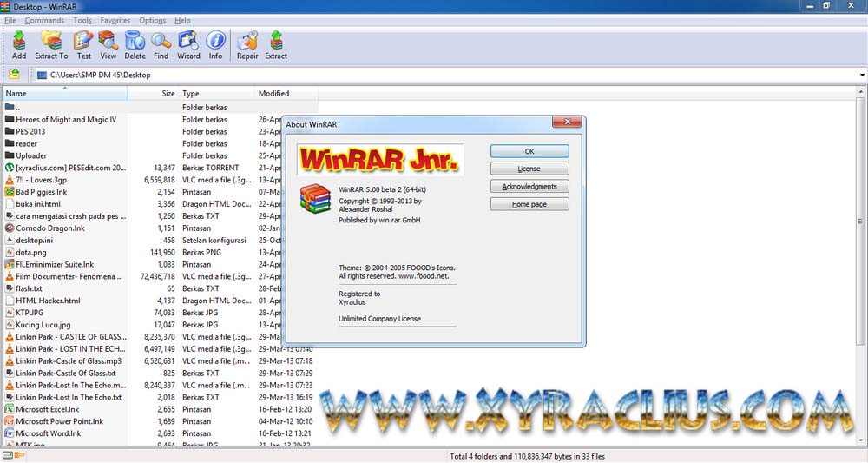
Task: Click the Add toolbar icon
Action: pyautogui.click(x=19, y=45)
